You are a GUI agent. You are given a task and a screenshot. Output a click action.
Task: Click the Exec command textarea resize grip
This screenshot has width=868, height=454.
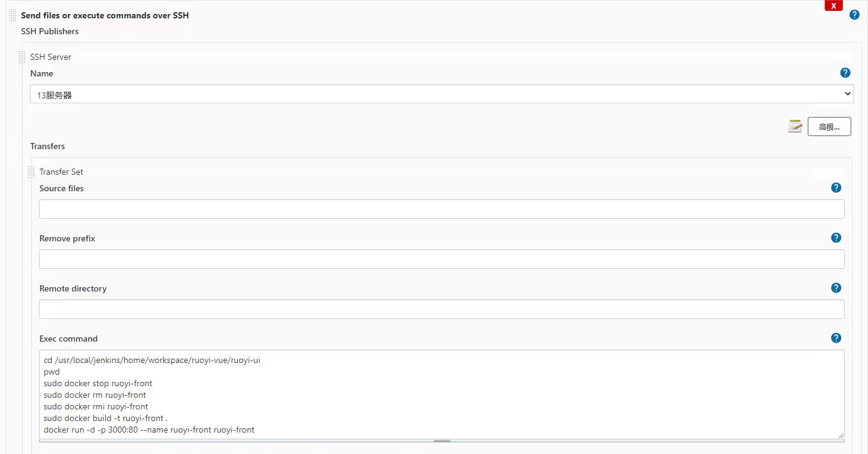pyautogui.click(x=840, y=435)
